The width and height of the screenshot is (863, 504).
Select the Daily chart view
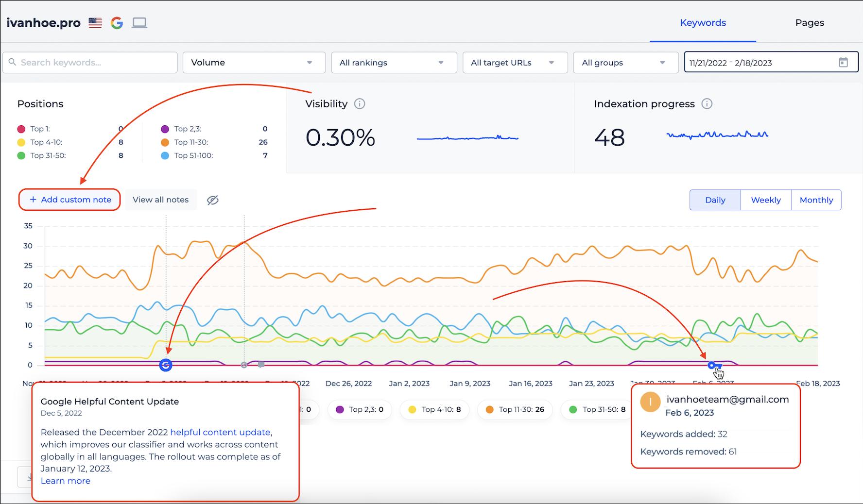coord(715,200)
